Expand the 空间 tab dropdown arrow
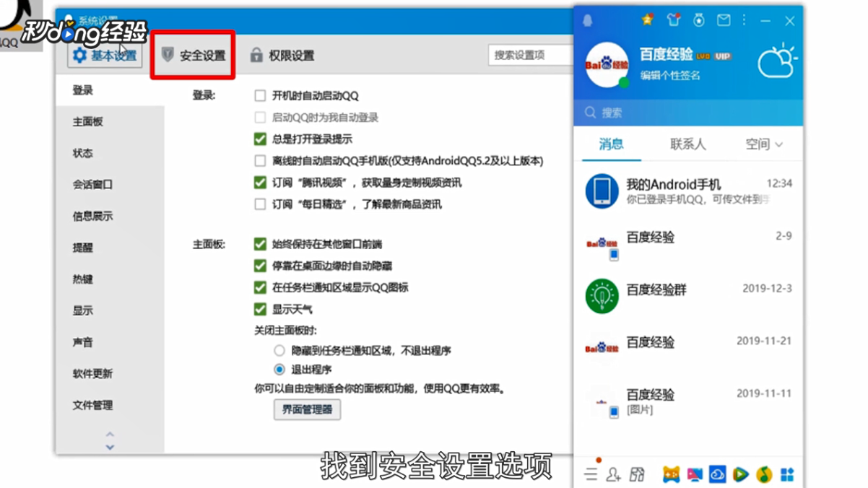The image size is (868, 488). pyautogui.click(x=779, y=145)
